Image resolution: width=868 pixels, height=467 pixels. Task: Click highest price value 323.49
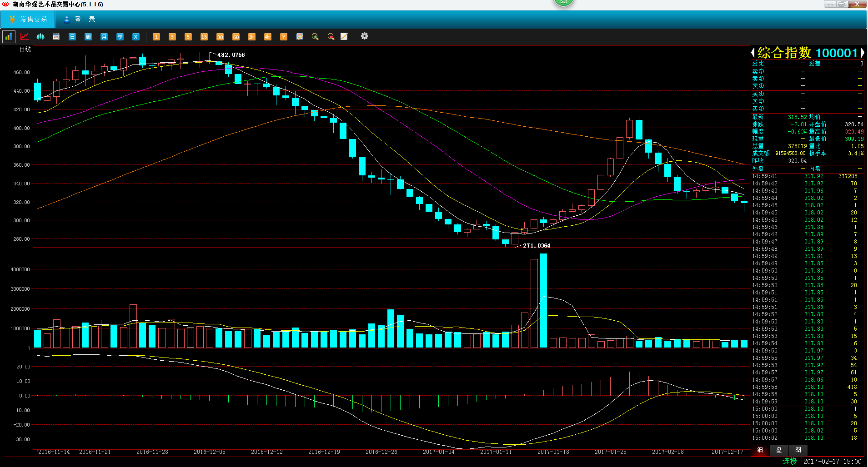pos(854,132)
